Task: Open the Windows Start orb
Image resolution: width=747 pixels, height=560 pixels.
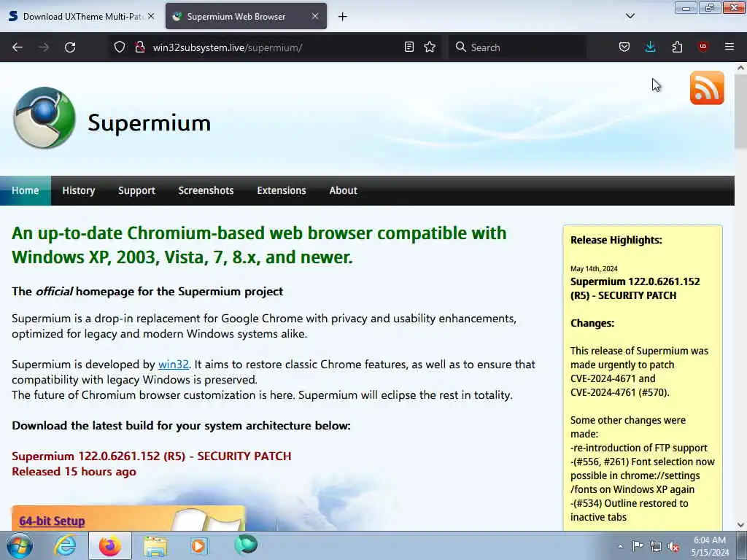Action: pyautogui.click(x=20, y=545)
